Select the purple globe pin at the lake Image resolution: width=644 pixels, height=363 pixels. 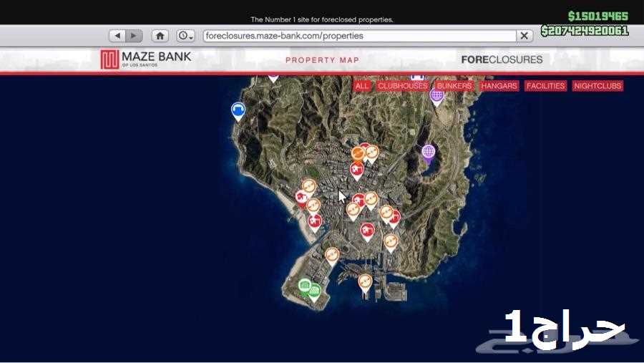click(429, 153)
